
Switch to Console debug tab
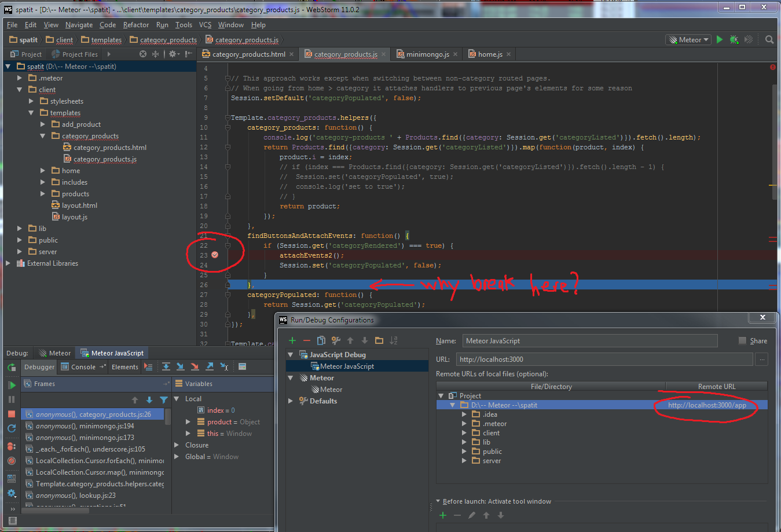[83, 367]
